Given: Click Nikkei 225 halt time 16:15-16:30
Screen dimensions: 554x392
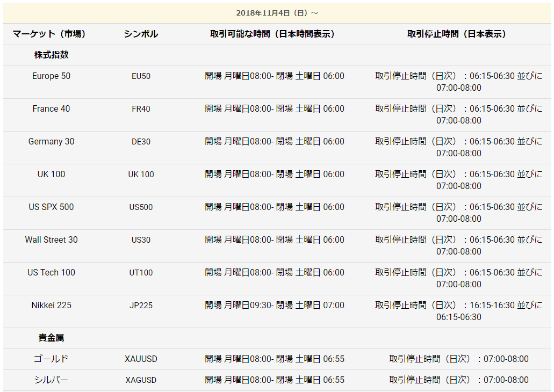Looking at the screenshot, I should (458, 311).
